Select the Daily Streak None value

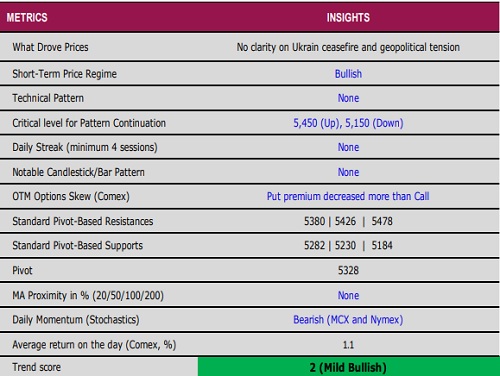pyautogui.click(x=348, y=147)
